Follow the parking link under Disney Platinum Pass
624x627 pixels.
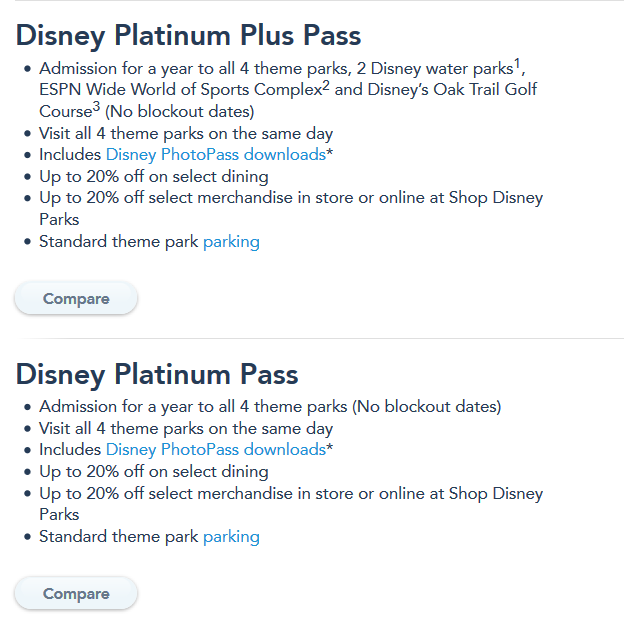point(231,537)
